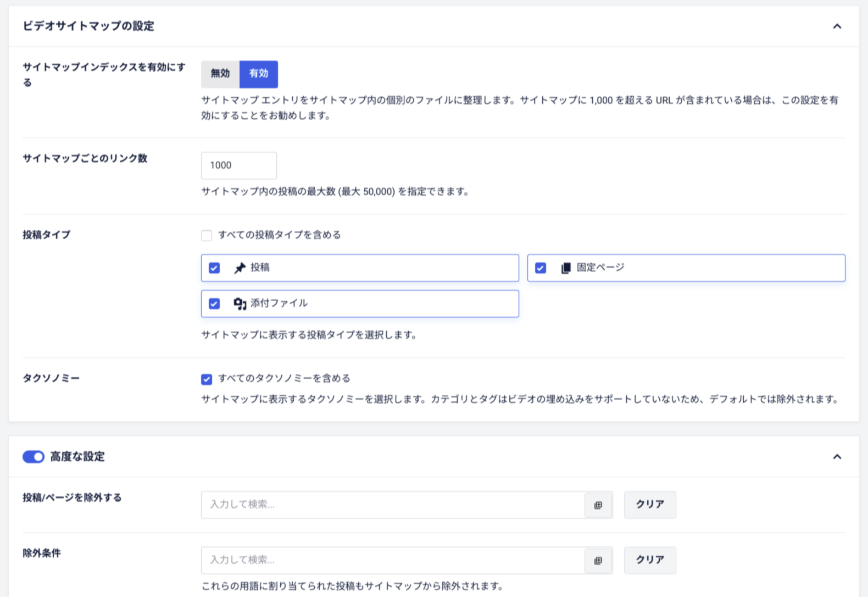Click the サイトマップごとのリンク数 label
Image resolution: width=868 pixels, height=597 pixels.
pyautogui.click(x=85, y=158)
